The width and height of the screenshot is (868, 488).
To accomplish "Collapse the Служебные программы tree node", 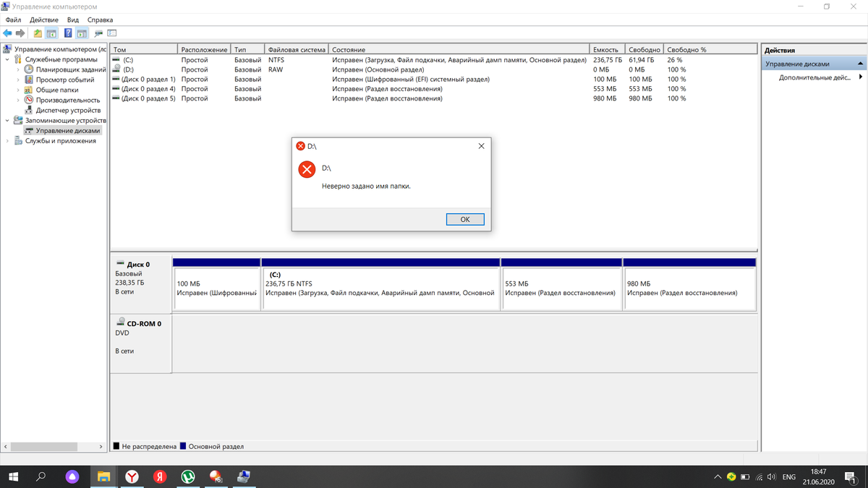I will coord(8,59).
